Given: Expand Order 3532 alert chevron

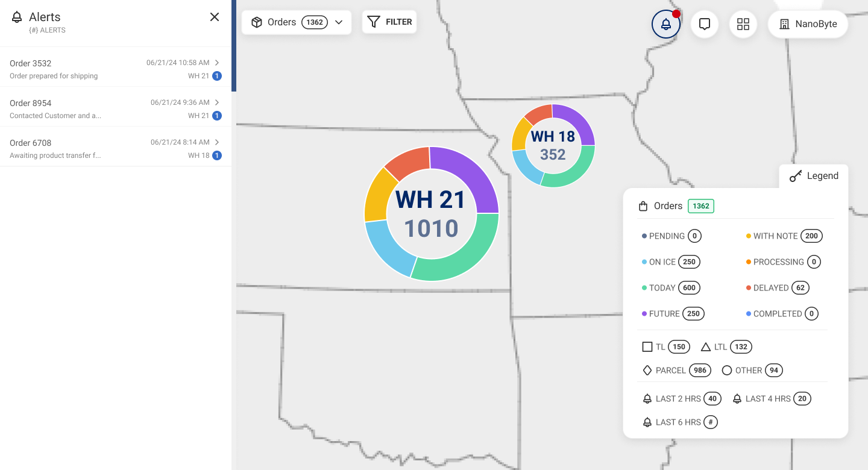Looking at the screenshot, I should pos(217,63).
